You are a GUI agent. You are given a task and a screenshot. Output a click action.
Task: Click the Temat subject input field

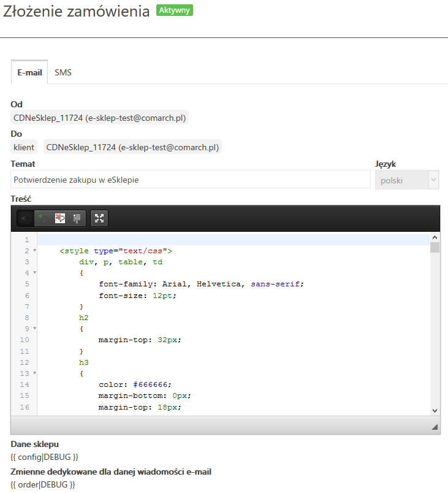coord(191,180)
